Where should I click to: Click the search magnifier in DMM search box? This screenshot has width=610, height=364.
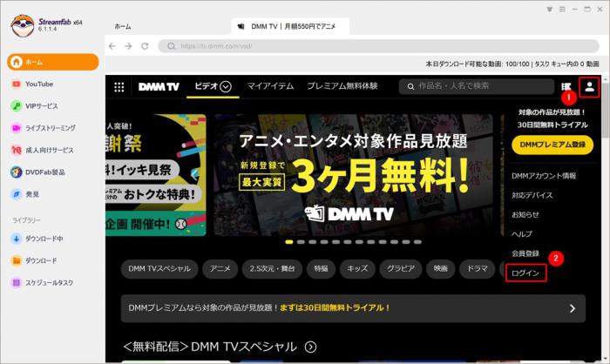point(410,87)
